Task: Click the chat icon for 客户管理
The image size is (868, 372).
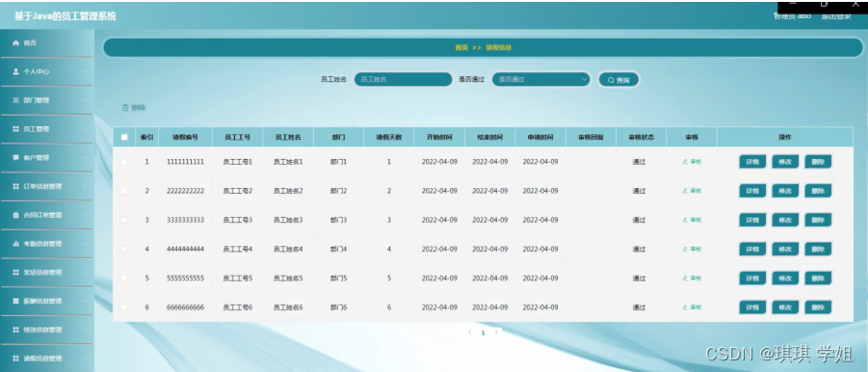Action: coord(15,158)
